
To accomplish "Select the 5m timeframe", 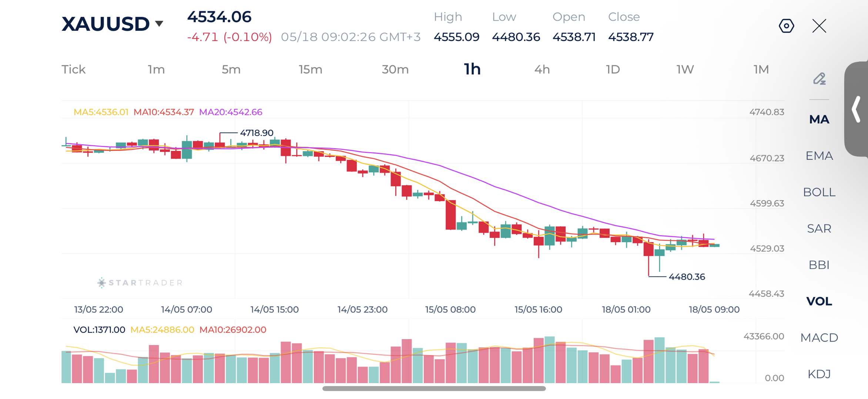I will click(231, 70).
